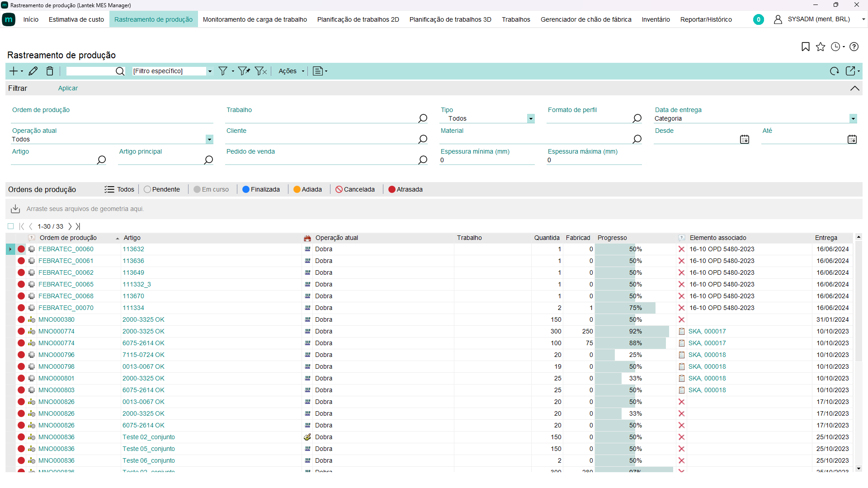The width and height of the screenshot is (868, 488).
Task: Select the Todos status filter
Action: click(119, 189)
